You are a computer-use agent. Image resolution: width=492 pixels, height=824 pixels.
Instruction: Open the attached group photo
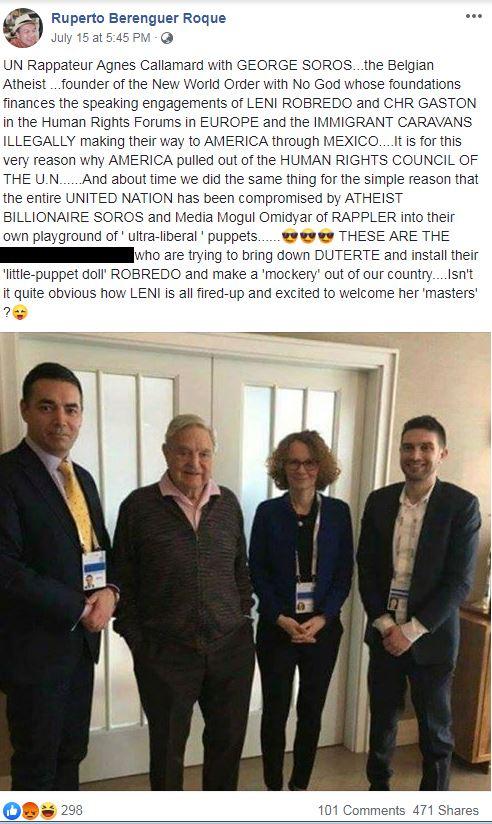pyautogui.click(x=246, y=561)
